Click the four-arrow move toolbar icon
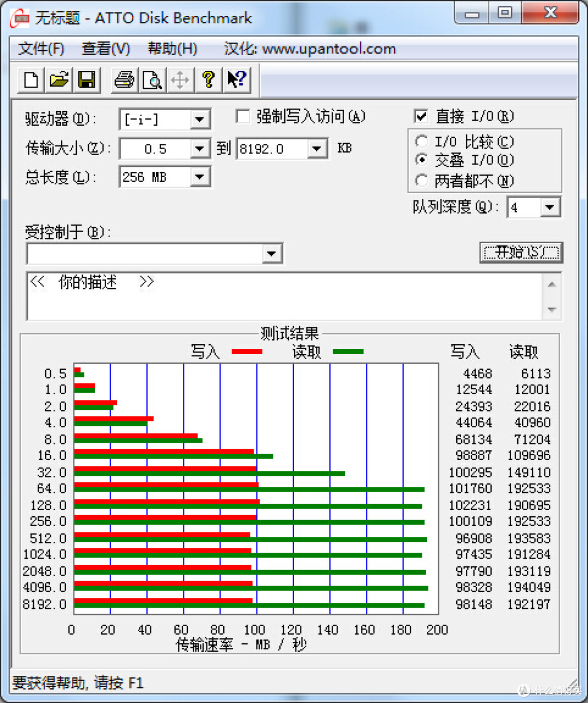This screenshot has height=703, width=588. coord(180,80)
